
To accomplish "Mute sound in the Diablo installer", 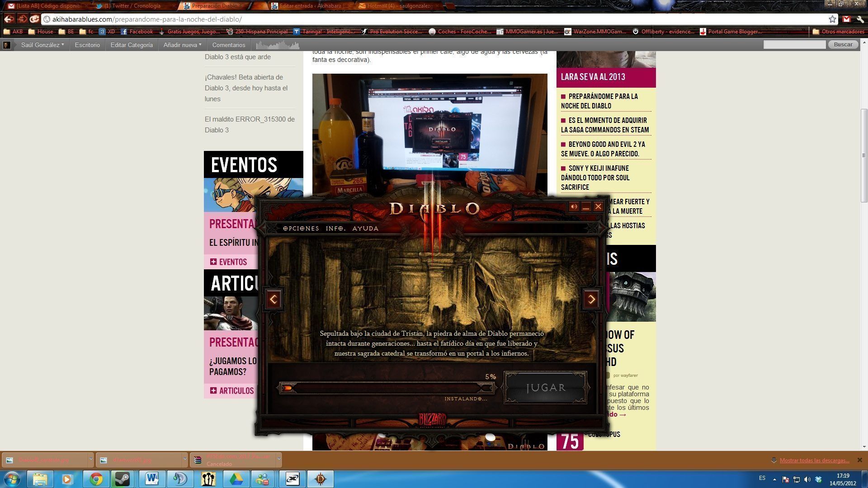I will pyautogui.click(x=574, y=207).
